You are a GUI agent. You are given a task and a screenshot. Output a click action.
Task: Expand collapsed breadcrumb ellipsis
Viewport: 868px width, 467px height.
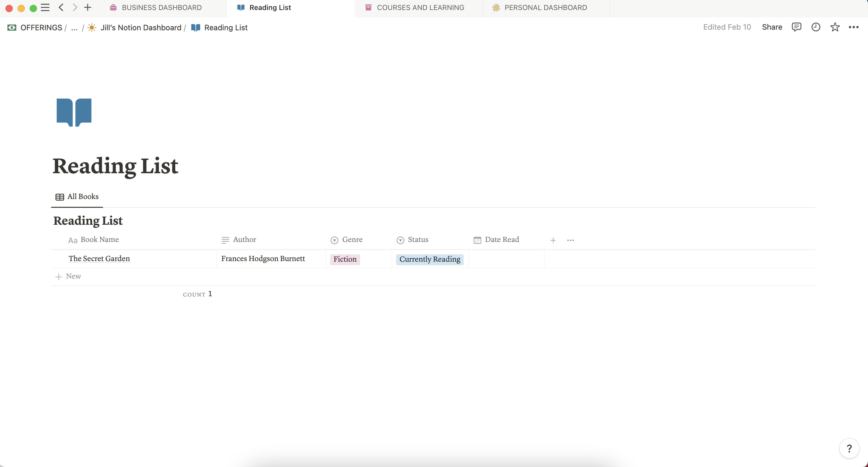click(x=74, y=28)
